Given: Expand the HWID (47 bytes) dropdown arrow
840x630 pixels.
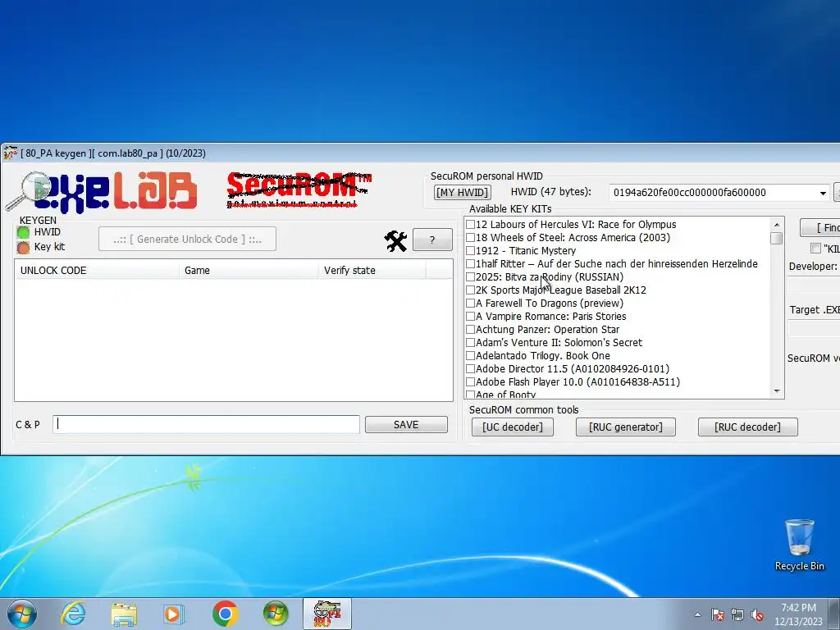Looking at the screenshot, I should pos(823,193).
